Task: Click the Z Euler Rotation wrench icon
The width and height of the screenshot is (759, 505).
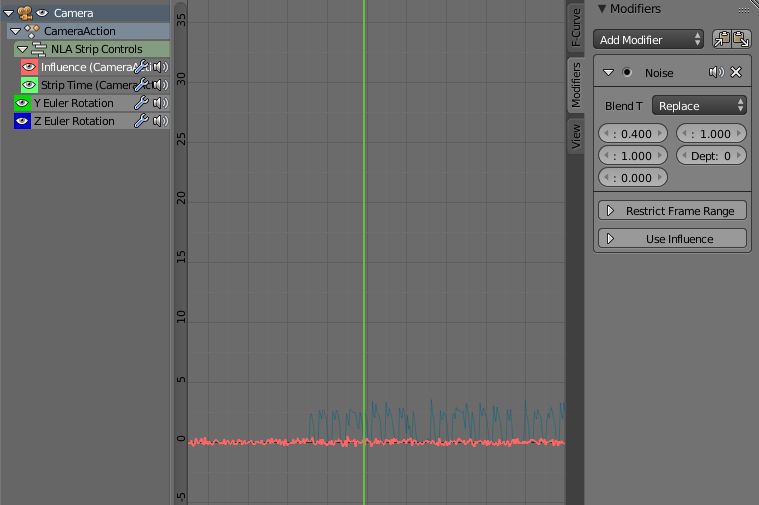Action: (x=141, y=121)
